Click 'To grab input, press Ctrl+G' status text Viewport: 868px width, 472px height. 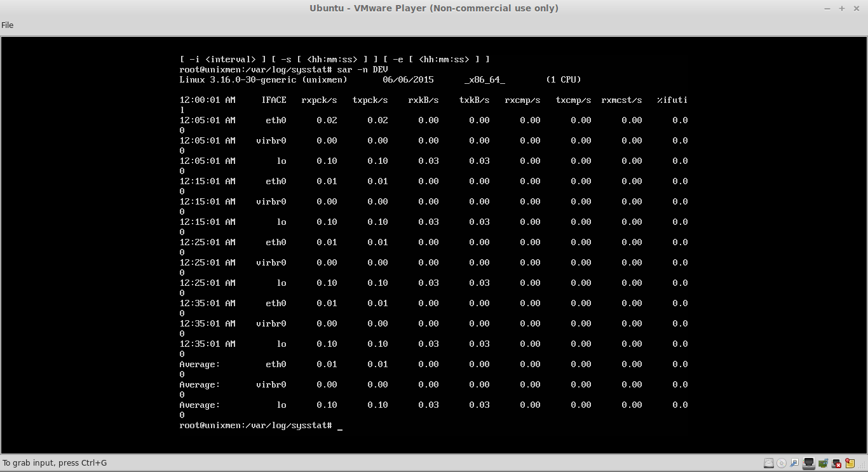55,463
